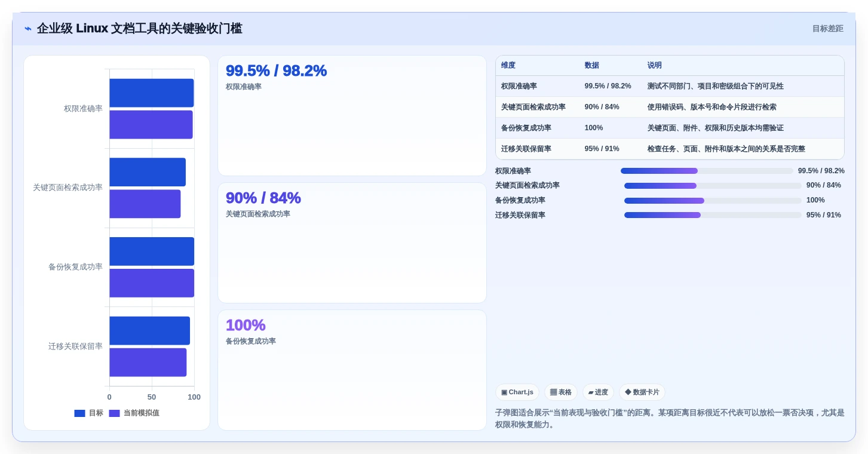Viewport: 868px width, 454px height.
Task: Select the 数据卡片 chip
Action: (x=642, y=392)
